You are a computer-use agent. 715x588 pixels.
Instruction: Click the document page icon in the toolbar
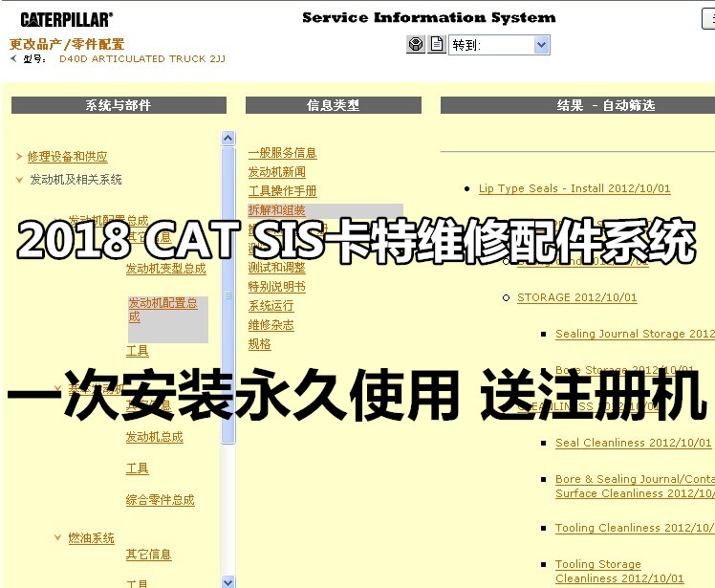437,45
